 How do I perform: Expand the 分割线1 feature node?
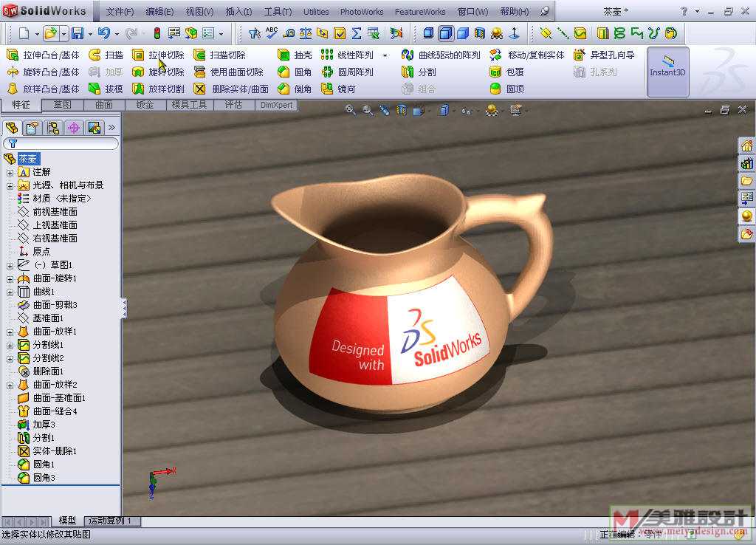coord(10,346)
